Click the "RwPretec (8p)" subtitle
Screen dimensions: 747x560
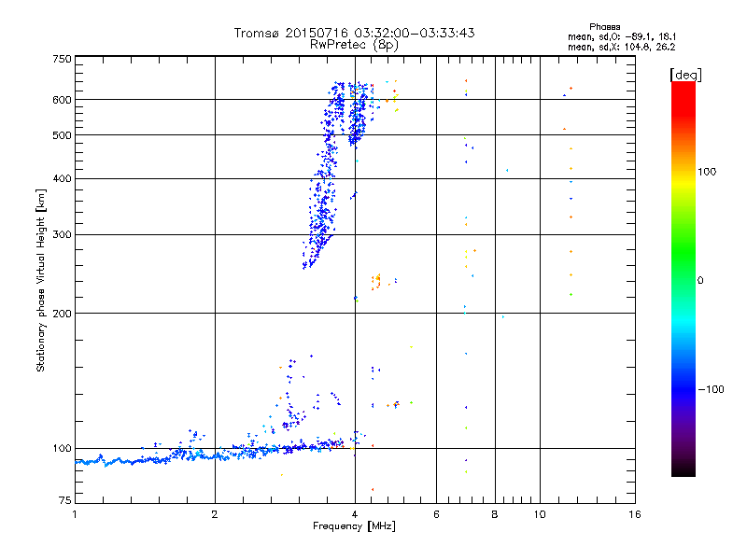[354, 45]
